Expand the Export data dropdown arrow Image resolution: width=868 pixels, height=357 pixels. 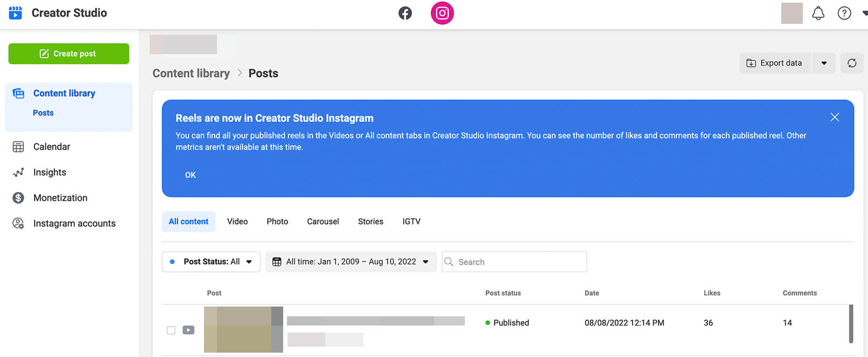click(x=824, y=63)
